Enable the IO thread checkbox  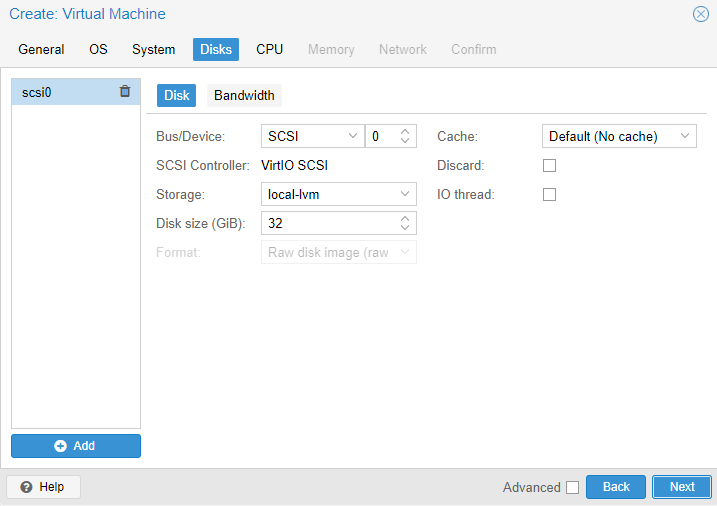[x=549, y=194]
